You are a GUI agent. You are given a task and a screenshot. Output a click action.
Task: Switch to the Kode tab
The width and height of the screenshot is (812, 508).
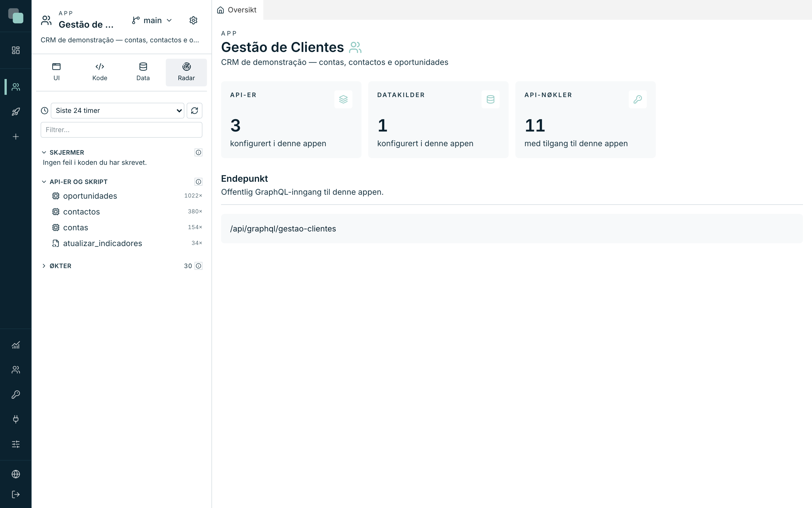click(100, 72)
